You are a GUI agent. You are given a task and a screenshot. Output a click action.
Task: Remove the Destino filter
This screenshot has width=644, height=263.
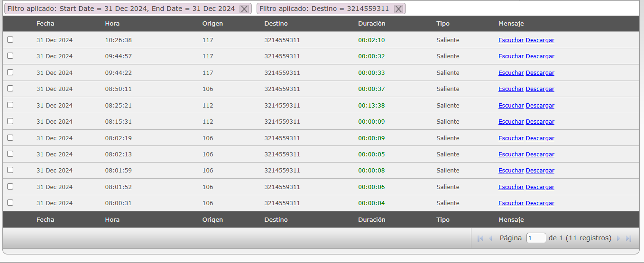click(x=398, y=9)
